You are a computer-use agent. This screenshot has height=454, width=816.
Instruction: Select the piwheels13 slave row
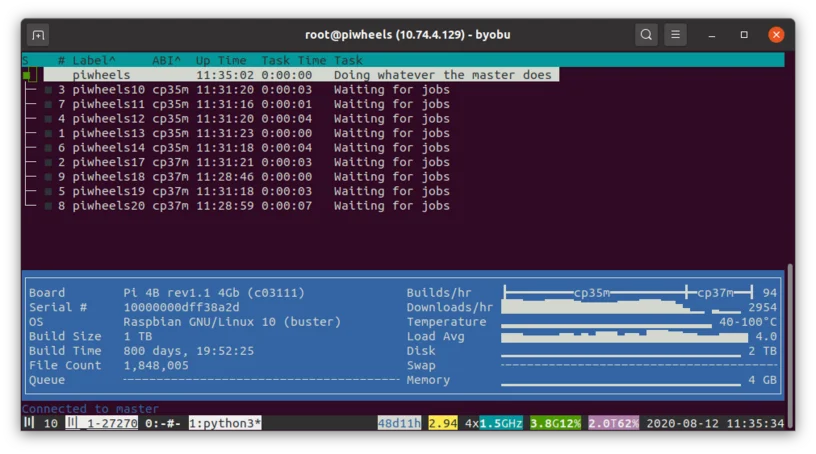click(x=248, y=133)
